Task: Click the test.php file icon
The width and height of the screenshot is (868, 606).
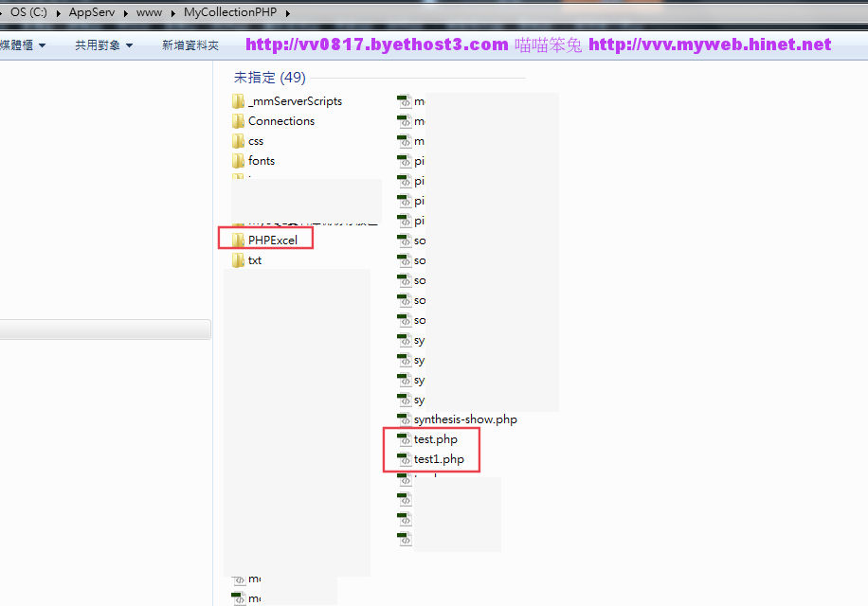Action: click(x=405, y=439)
